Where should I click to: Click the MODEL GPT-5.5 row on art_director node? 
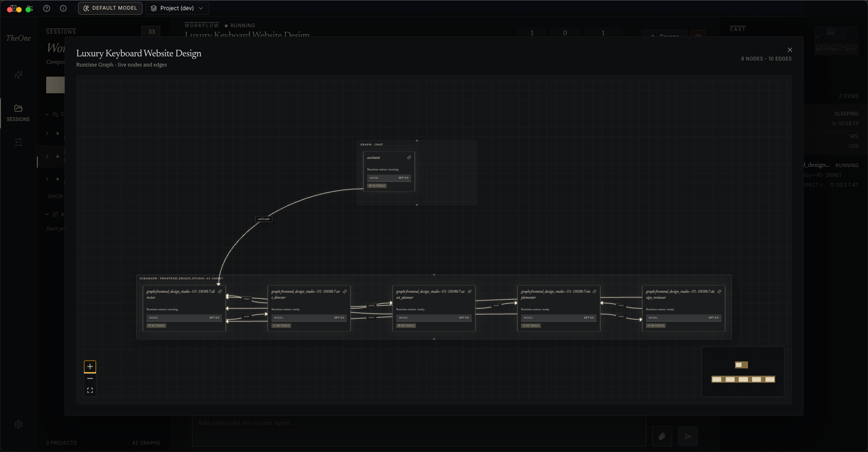[309, 318]
